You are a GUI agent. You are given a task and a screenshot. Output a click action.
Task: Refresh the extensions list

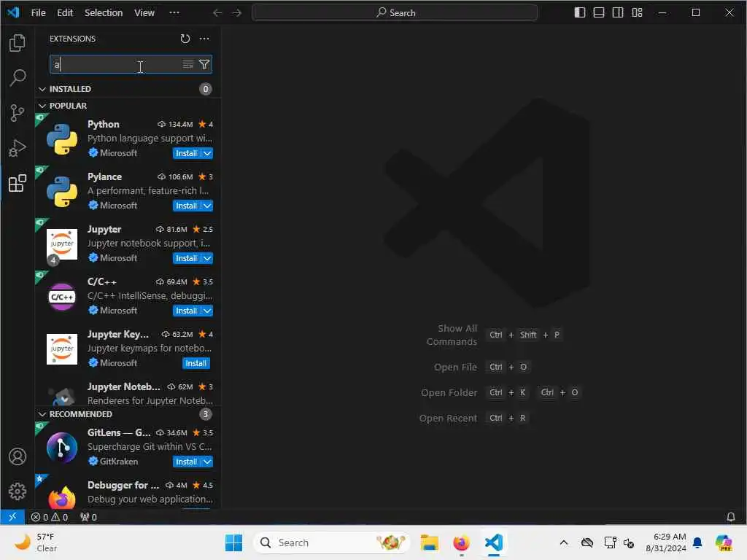click(x=185, y=39)
